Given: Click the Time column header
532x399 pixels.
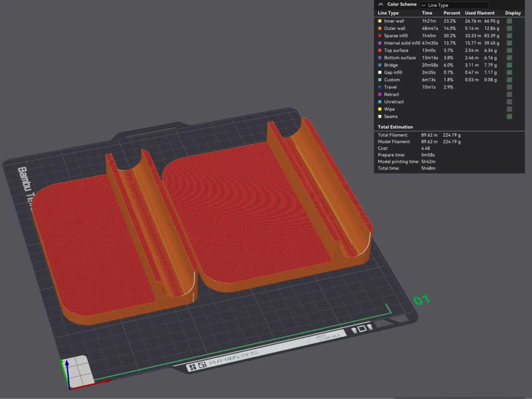Looking at the screenshot, I should pyautogui.click(x=427, y=13).
